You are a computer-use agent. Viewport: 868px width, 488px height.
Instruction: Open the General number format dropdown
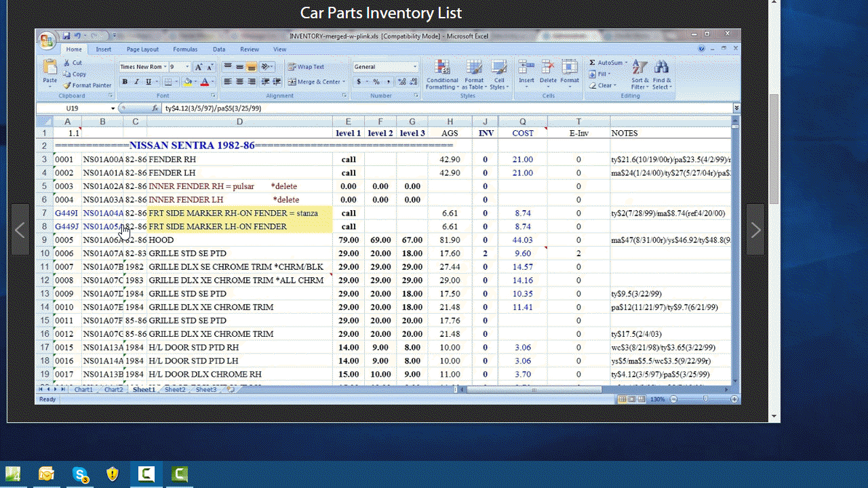point(415,67)
